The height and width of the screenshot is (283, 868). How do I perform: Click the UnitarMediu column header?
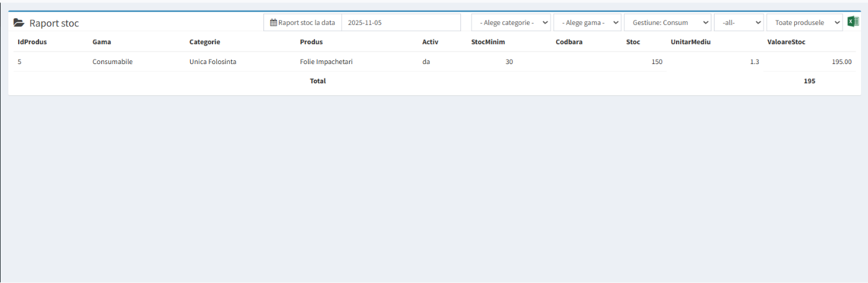(690, 42)
